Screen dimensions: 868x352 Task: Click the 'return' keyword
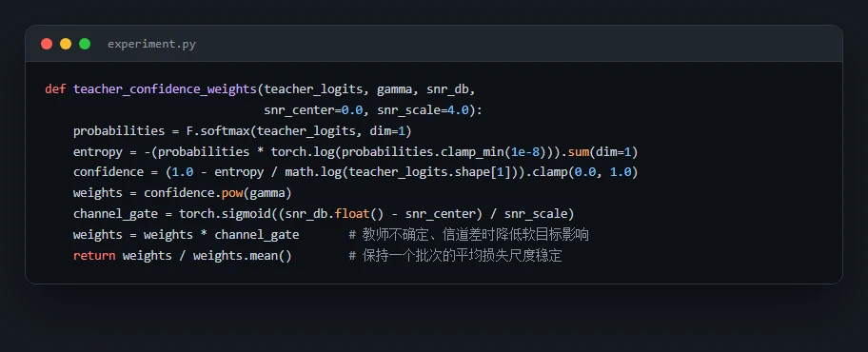pyautogui.click(x=94, y=256)
